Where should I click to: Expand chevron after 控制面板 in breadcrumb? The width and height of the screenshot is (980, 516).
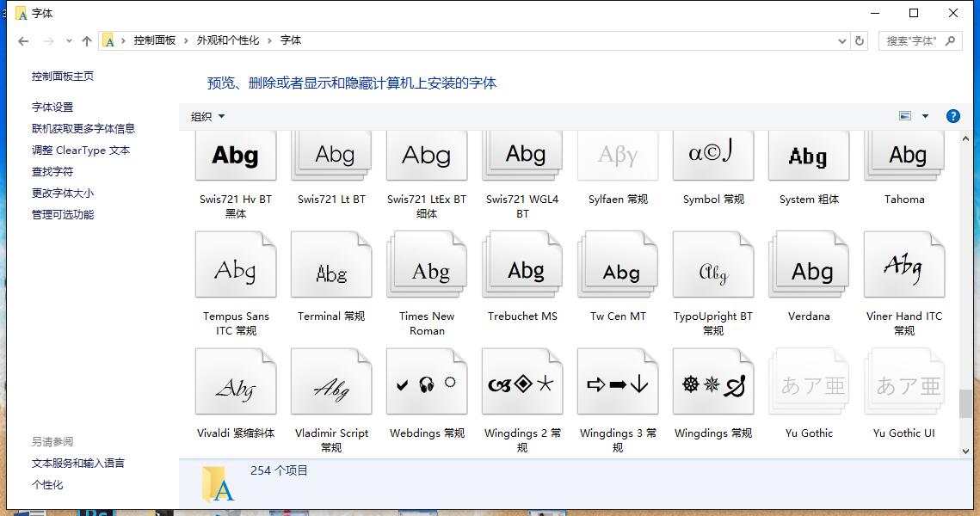click(186, 40)
